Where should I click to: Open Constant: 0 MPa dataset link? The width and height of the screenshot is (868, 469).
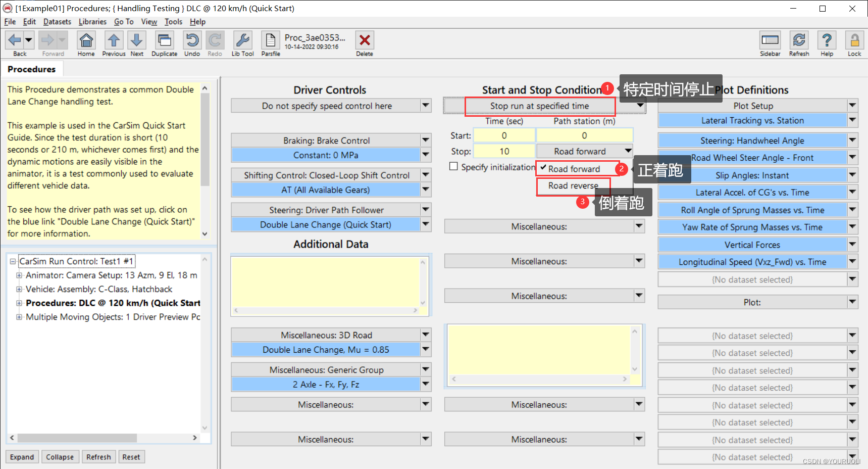[326, 155]
